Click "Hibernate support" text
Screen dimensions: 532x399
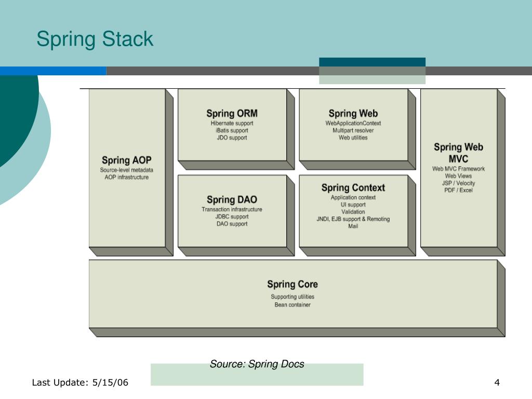pos(232,123)
